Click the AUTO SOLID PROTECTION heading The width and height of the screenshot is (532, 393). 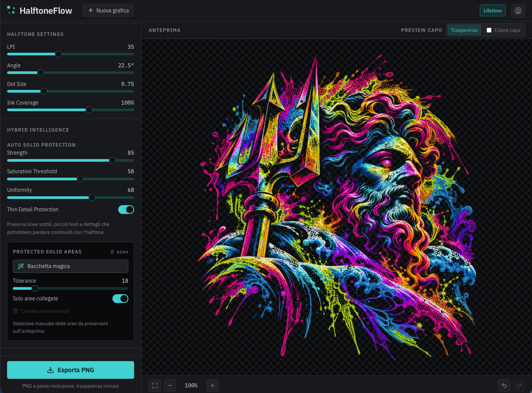[x=41, y=145]
